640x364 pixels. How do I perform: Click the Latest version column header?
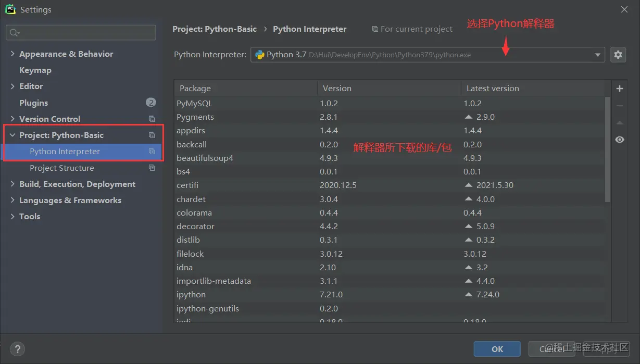[533, 88]
